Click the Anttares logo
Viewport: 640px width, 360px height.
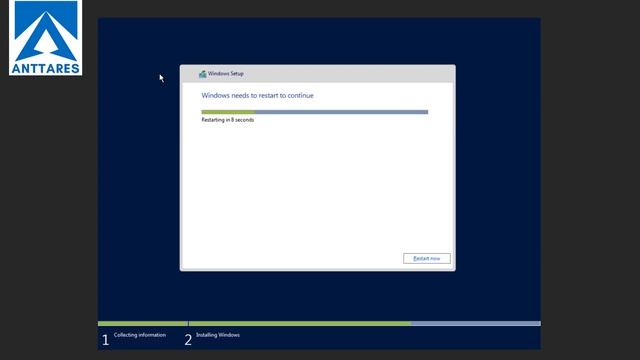coord(46,38)
